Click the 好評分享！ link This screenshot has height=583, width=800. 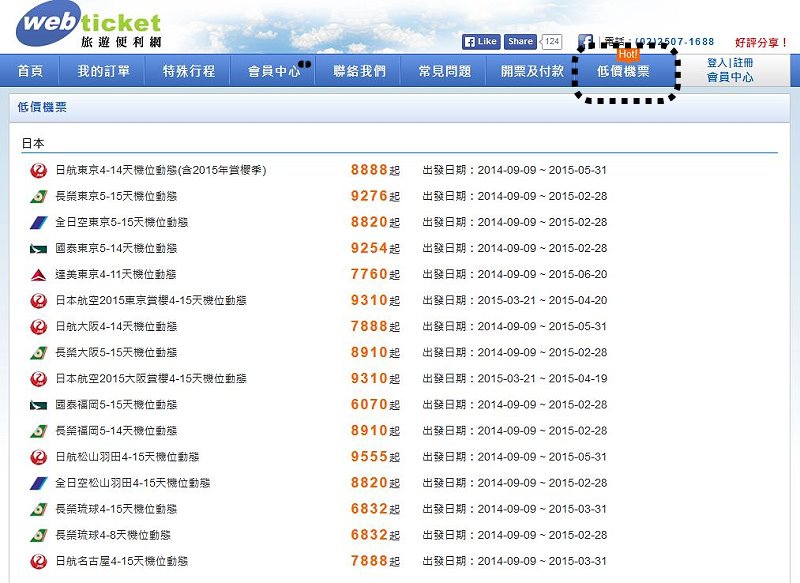click(762, 42)
